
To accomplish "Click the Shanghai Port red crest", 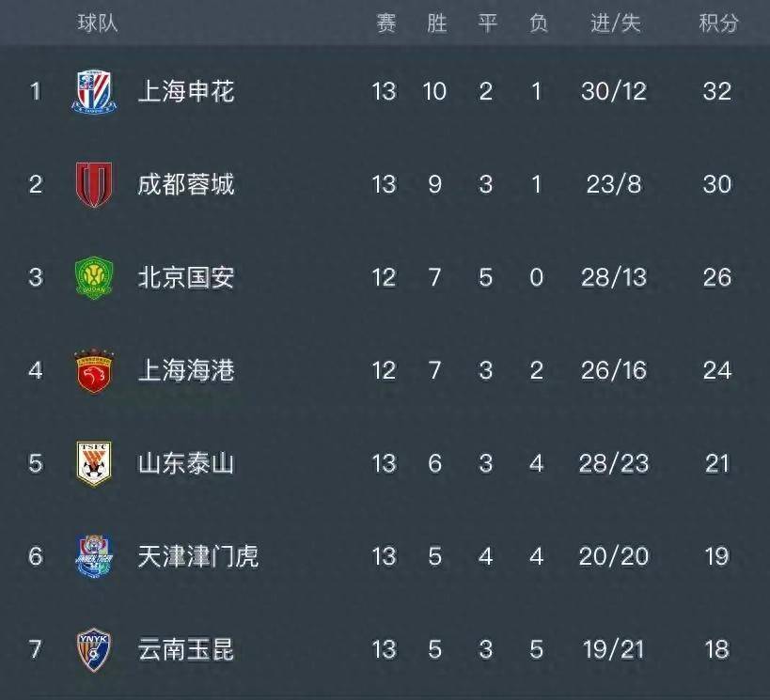I will pyautogui.click(x=94, y=370).
